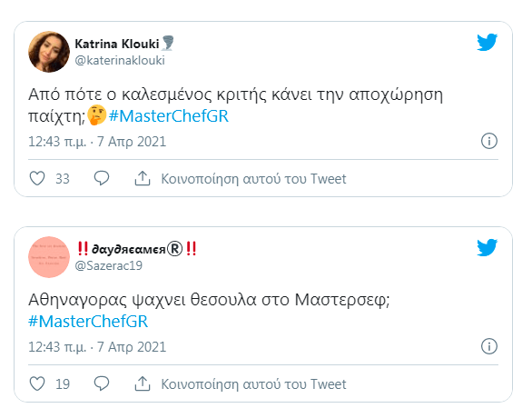Open info icon on Katrina Klouki's tweet
The height and width of the screenshot is (408, 532).
coord(489,141)
